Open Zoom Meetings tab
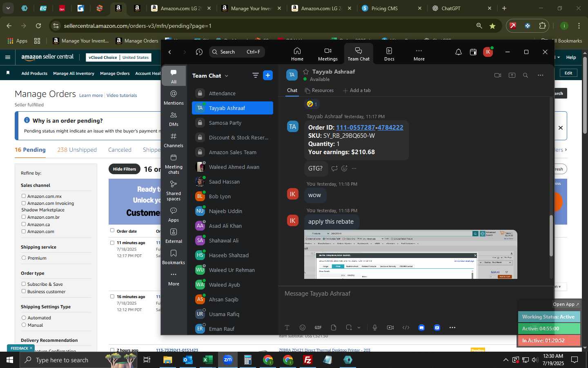This screenshot has width=588, height=368. 327,54
